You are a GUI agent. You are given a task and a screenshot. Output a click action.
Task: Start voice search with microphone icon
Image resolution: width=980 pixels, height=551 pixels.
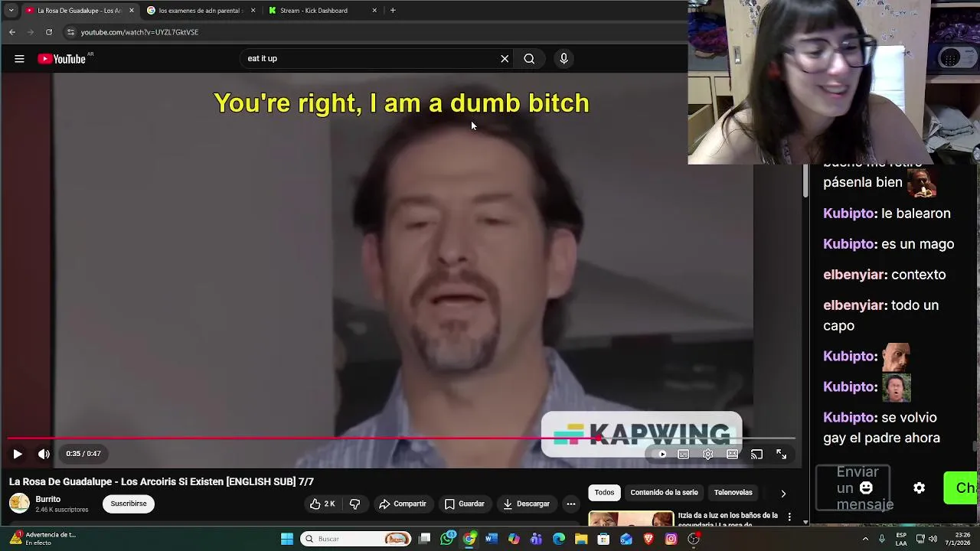point(563,59)
